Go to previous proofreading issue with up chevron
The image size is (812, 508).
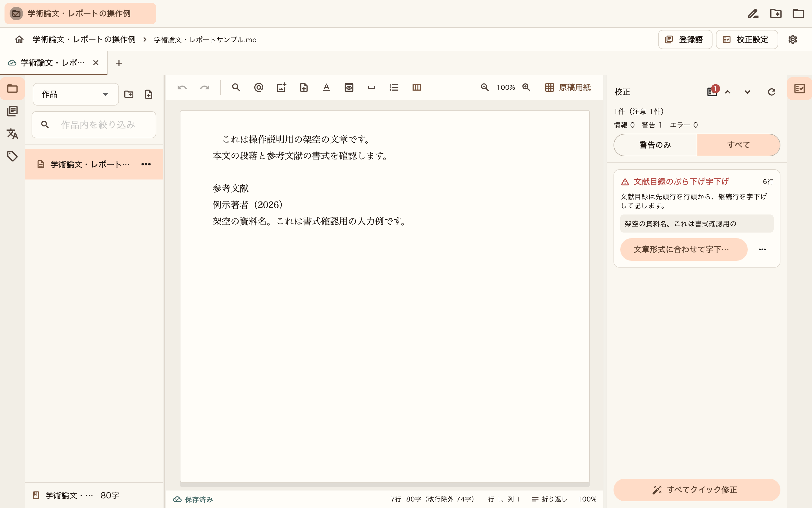[x=727, y=92]
